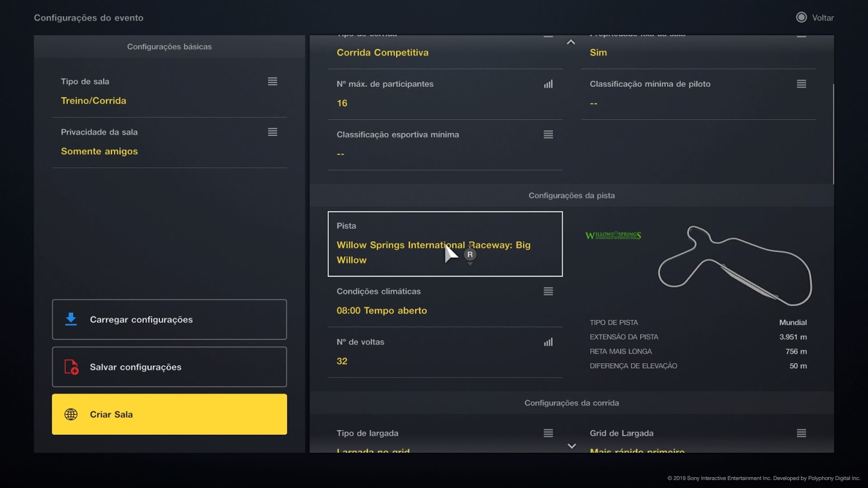Open list icon for Condições climáticas
This screenshot has width=868, height=488.
tap(548, 291)
